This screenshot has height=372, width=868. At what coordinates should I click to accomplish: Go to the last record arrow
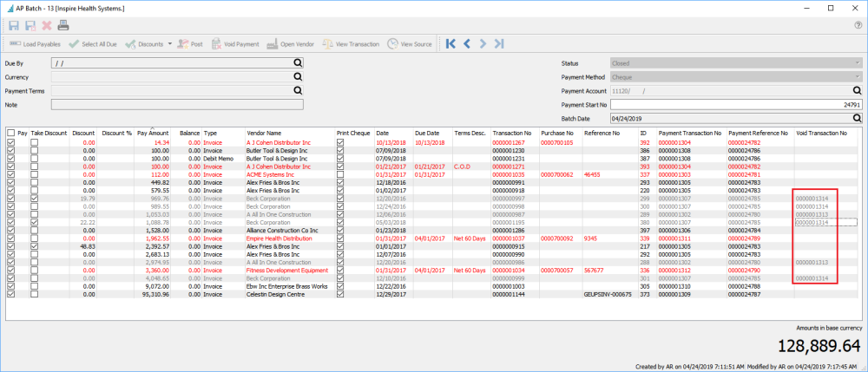(500, 43)
